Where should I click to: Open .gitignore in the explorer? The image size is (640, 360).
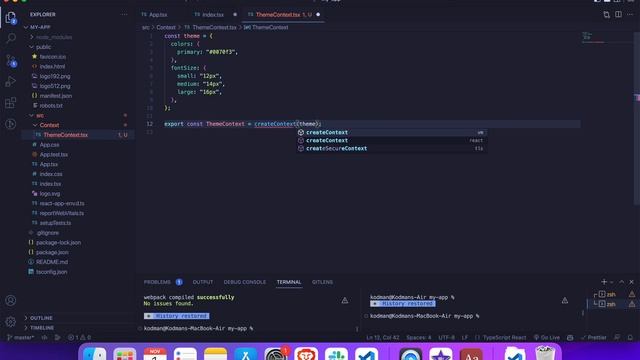point(48,233)
